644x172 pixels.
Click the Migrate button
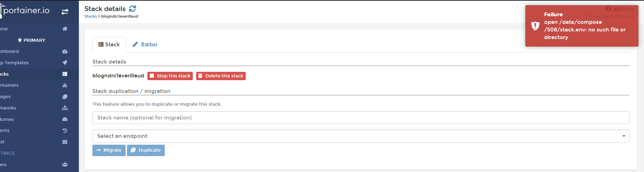click(109, 150)
